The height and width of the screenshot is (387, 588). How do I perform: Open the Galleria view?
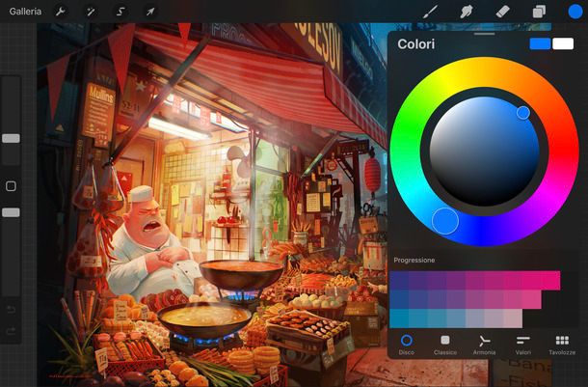(x=25, y=12)
